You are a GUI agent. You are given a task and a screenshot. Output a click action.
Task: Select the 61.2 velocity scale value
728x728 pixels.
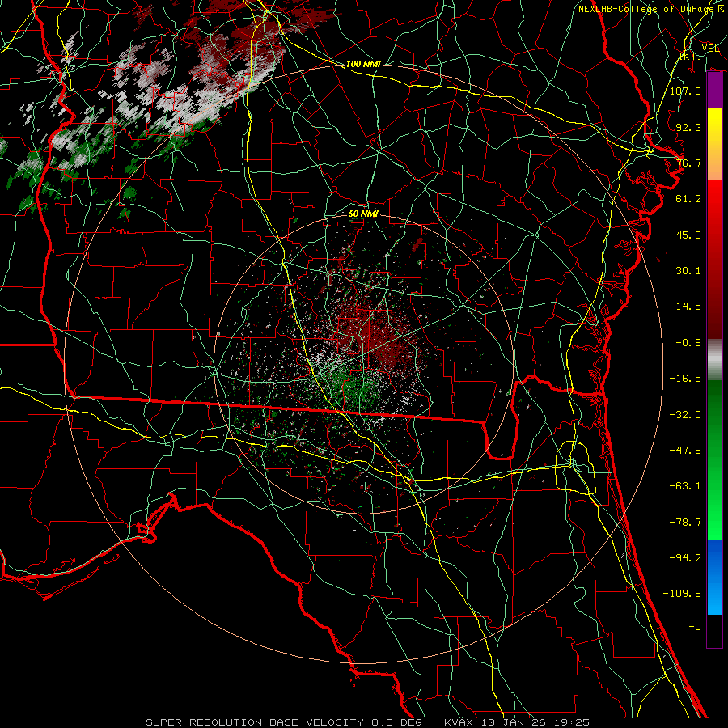click(688, 199)
